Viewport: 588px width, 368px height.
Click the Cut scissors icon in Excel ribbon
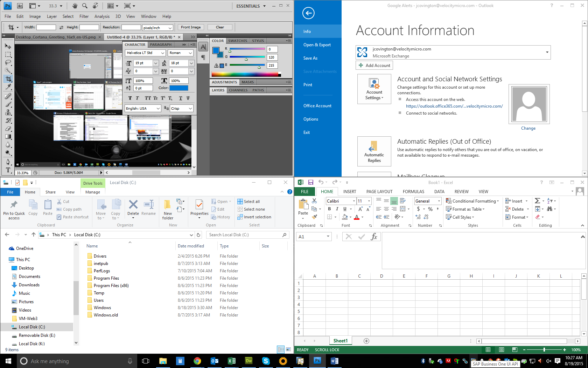(314, 201)
